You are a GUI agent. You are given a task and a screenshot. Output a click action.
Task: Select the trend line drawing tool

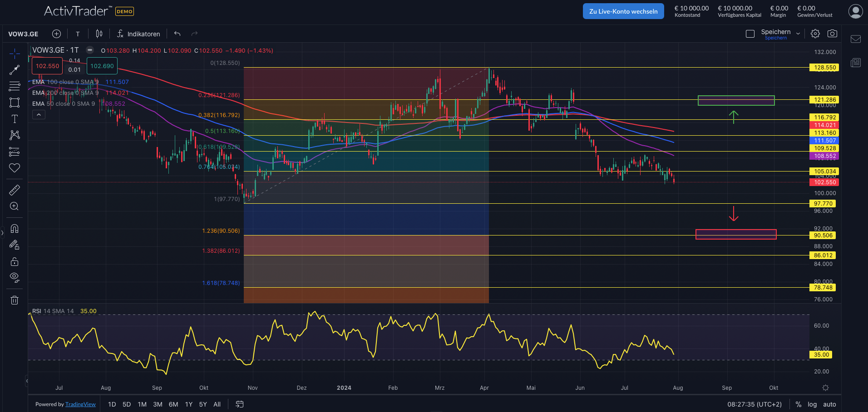(x=15, y=69)
